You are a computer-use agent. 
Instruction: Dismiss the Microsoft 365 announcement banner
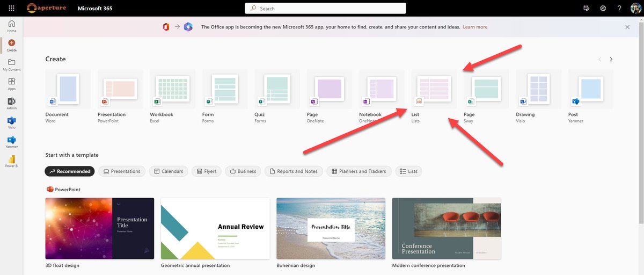(x=627, y=27)
